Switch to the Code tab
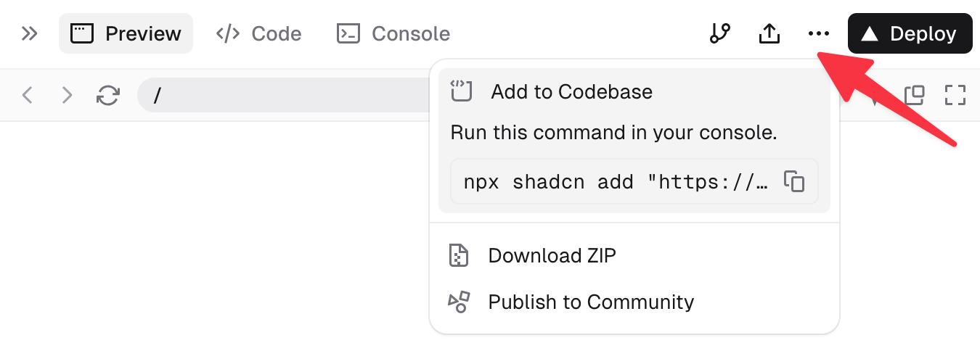The width and height of the screenshot is (980, 364). coord(259,33)
